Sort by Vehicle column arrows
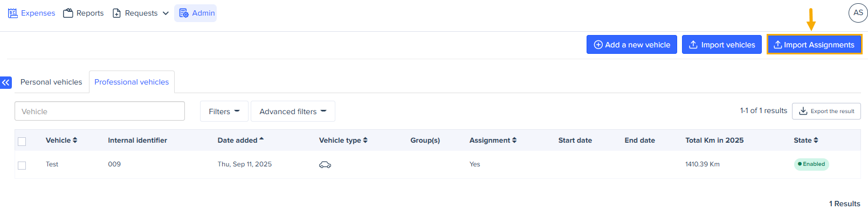The image size is (868, 224). pos(75,140)
